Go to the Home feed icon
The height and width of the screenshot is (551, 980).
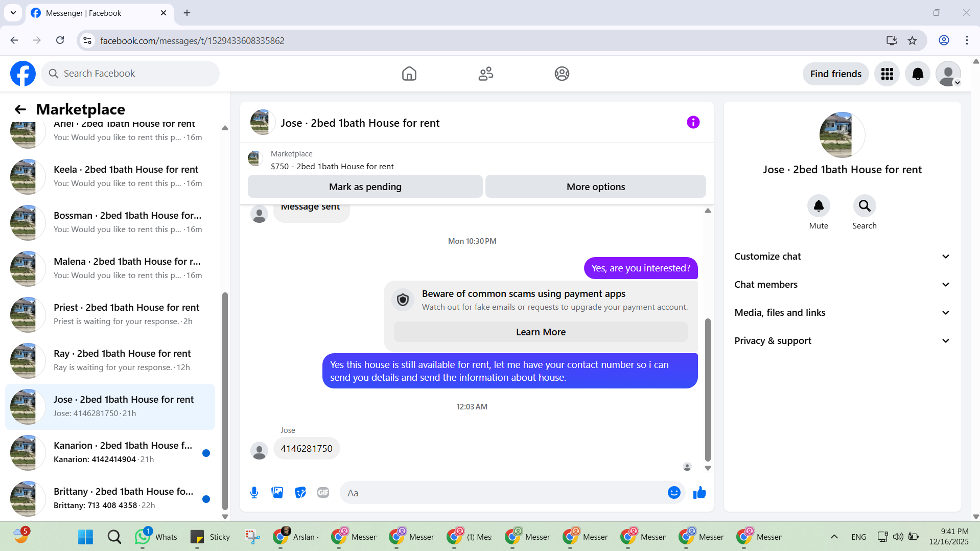tap(409, 74)
